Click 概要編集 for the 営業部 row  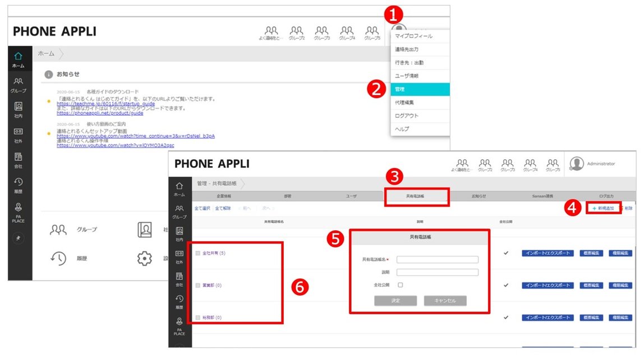[x=591, y=285]
